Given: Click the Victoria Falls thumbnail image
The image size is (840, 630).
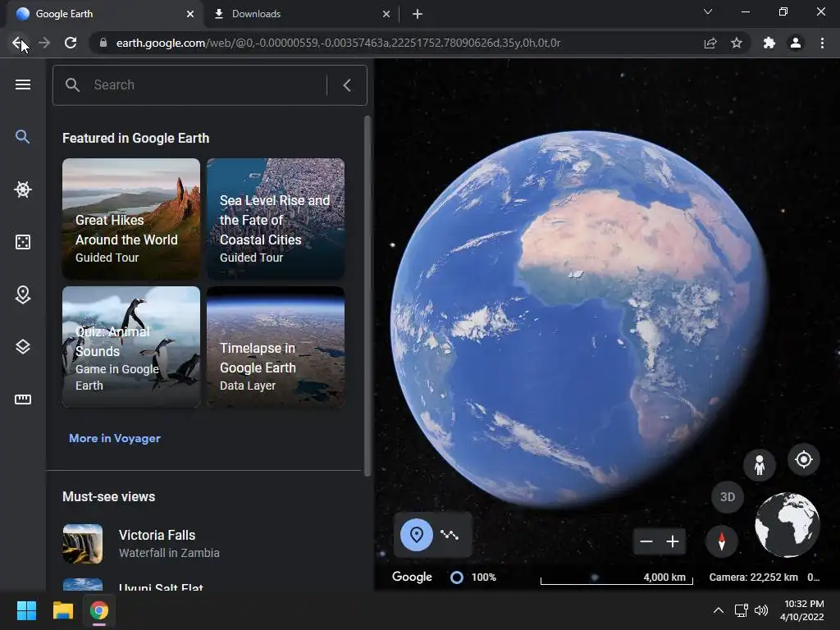Looking at the screenshot, I should (x=83, y=544).
